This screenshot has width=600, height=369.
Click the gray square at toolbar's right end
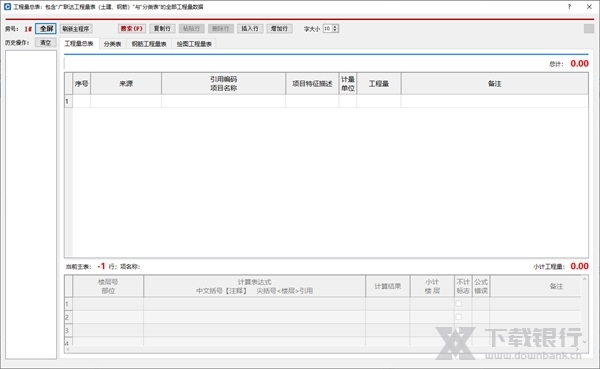pyautogui.click(x=589, y=29)
